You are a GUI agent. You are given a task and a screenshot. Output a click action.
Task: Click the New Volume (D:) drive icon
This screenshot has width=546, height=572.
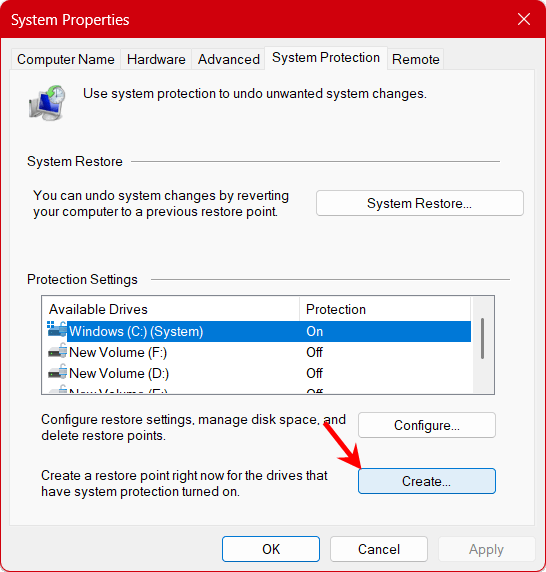click(x=58, y=372)
